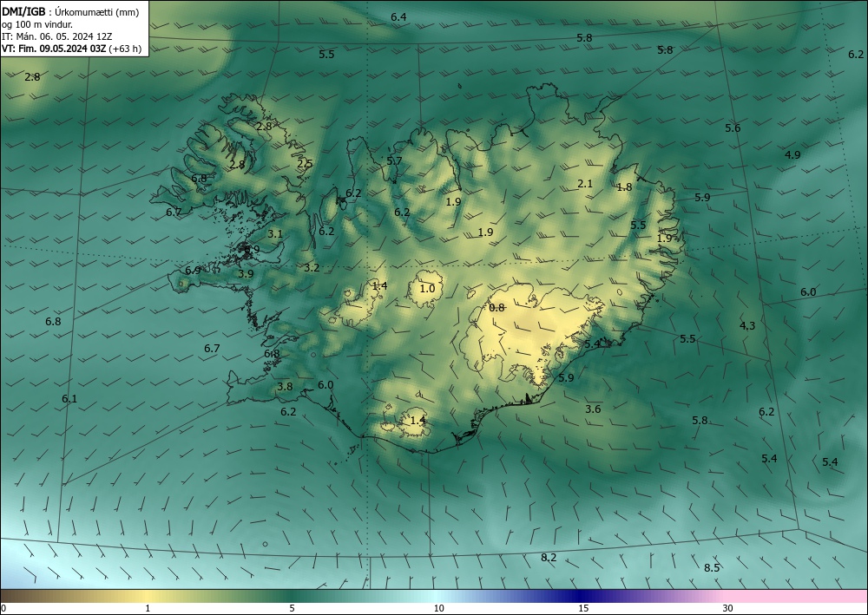Click the 4.3 value east of Iceland
This screenshot has height=615, width=868.
[x=747, y=326]
